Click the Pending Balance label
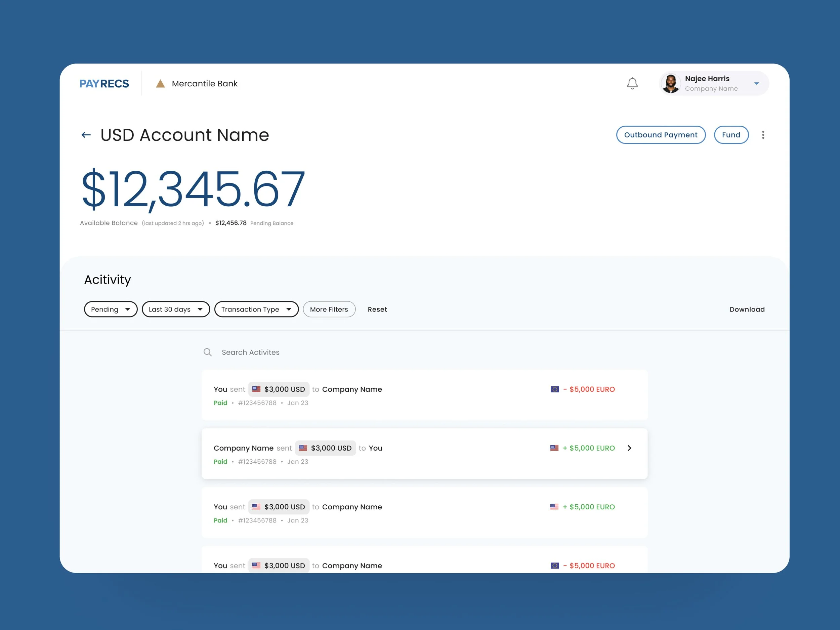The height and width of the screenshot is (630, 840). [x=271, y=223]
